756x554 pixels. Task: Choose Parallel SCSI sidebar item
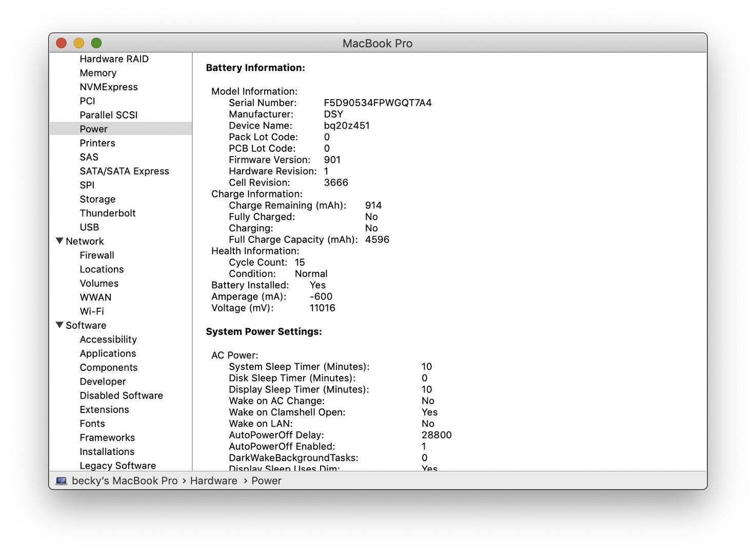pyautogui.click(x=109, y=115)
